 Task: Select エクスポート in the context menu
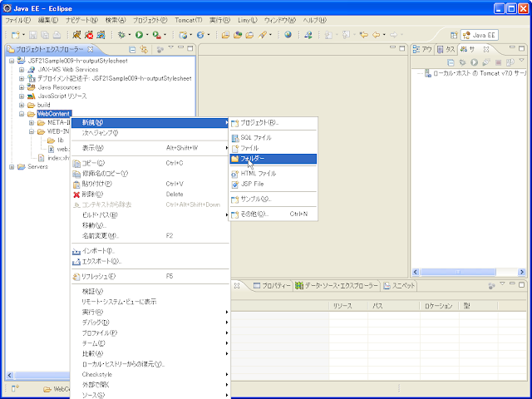tap(150, 262)
